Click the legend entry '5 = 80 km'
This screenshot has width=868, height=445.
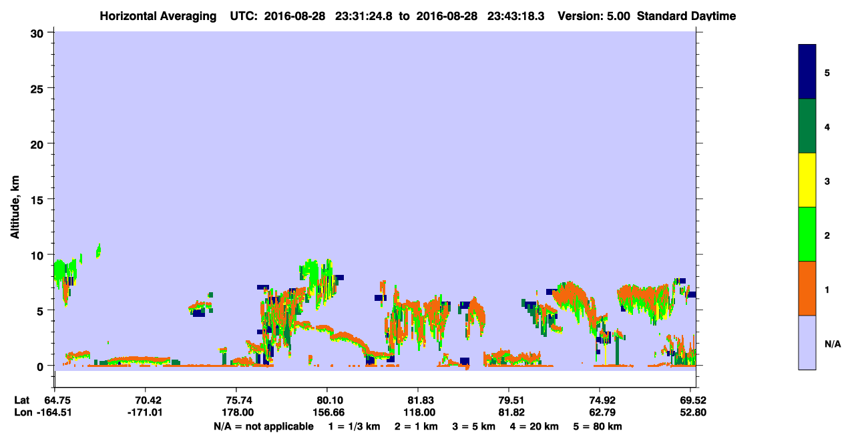(599, 426)
